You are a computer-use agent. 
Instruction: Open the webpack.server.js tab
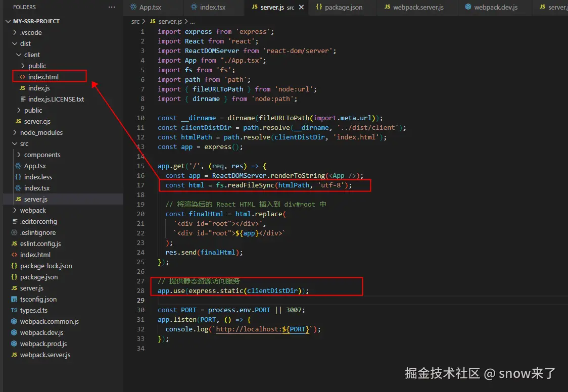418,7
